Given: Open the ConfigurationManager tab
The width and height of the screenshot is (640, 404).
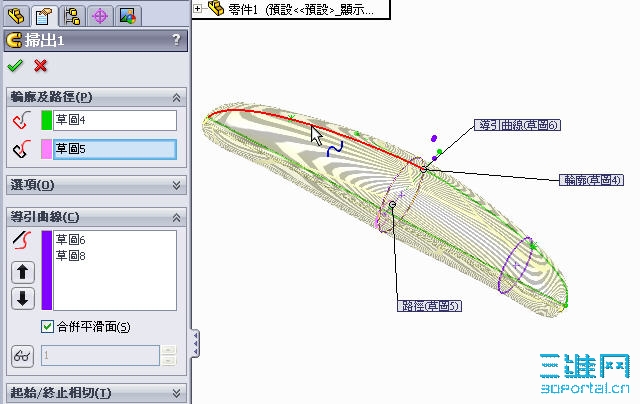Looking at the screenshot, I should click(72, 16).
